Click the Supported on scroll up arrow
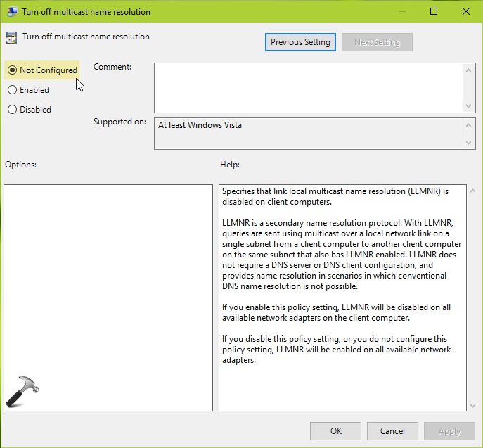The width and height of the screenshot is (483, 448). (468, 125)
